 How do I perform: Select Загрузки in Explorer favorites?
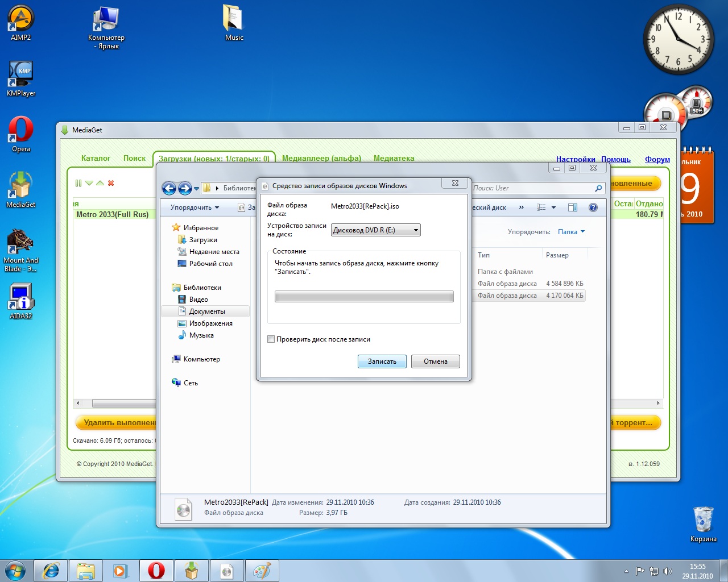pyautogui.click(x=203, y=240)
